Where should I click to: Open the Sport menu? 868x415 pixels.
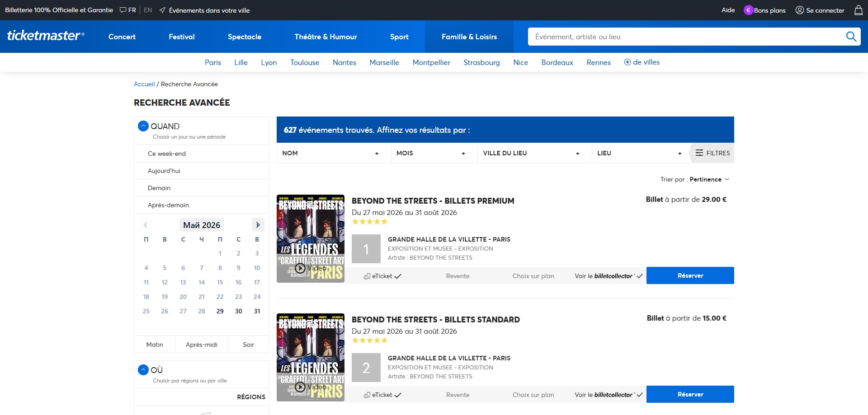(x=399, y=37)
